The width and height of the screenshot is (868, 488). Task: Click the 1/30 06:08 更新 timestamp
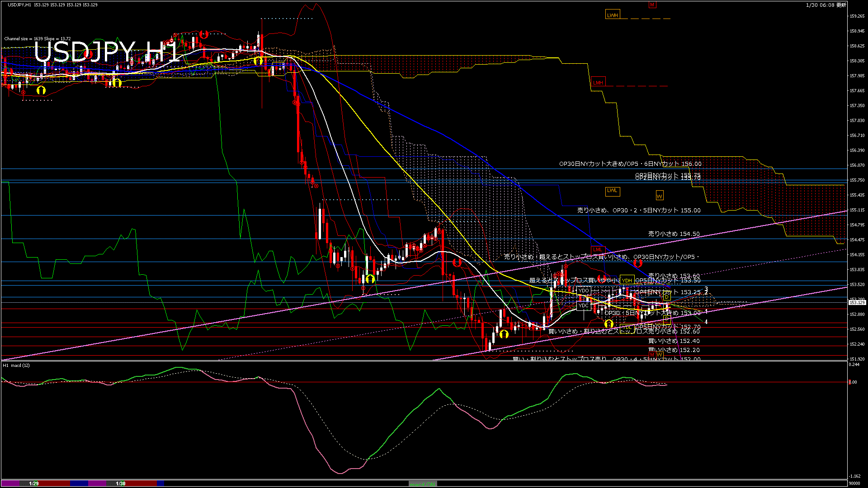pyautogui.click(x=826, y=5)
